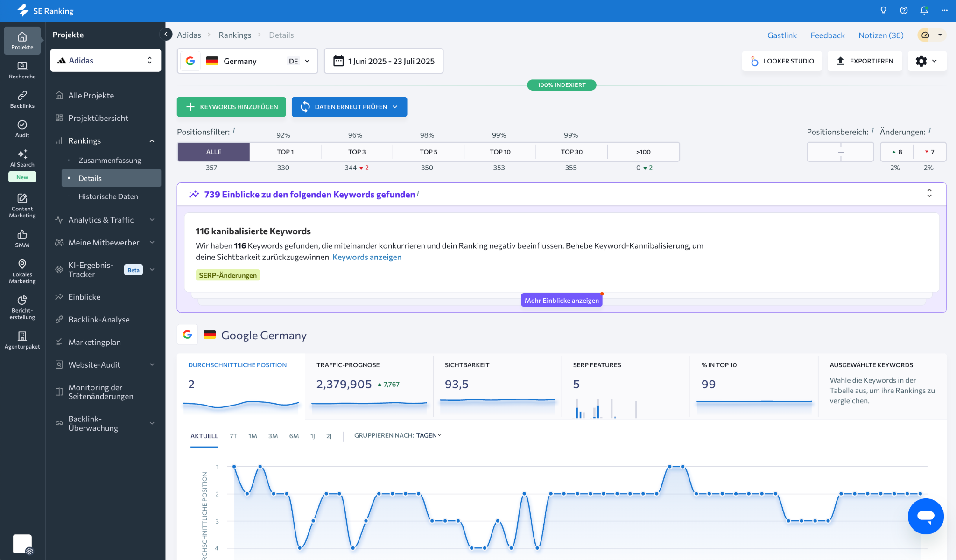The width and height of the screenshot is (956, 560).
Task: Select the Traffic-Prognose metric card
Action: [369, 386]
